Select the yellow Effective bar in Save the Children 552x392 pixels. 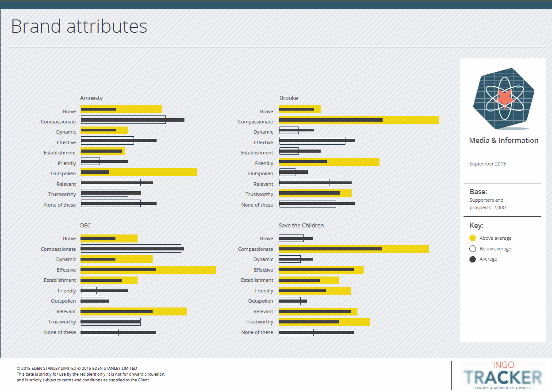(321, 270)
